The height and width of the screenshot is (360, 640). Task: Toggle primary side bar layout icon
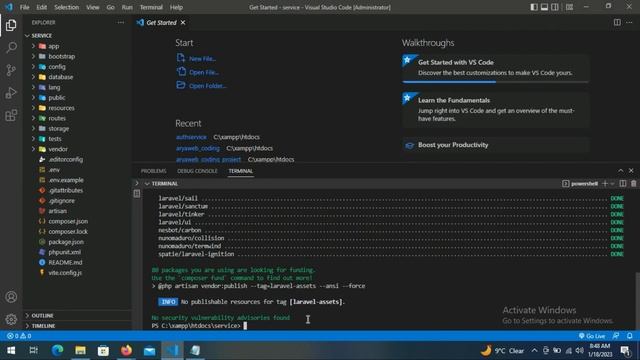(534, 7)
